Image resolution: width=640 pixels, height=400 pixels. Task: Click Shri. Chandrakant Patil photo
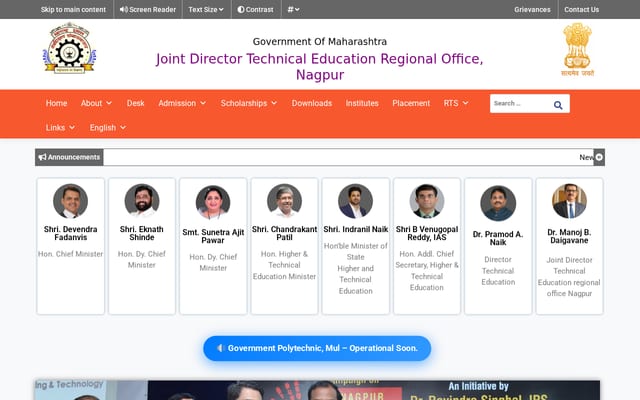284,201
